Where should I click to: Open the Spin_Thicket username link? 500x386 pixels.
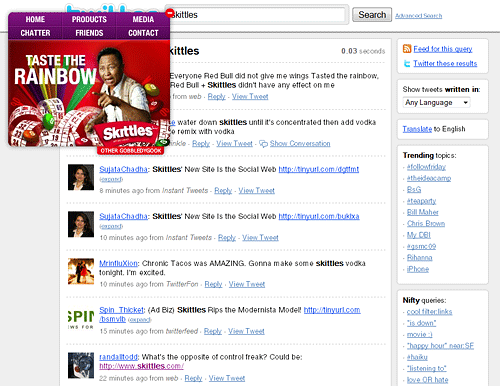click(x=121, y=310)
